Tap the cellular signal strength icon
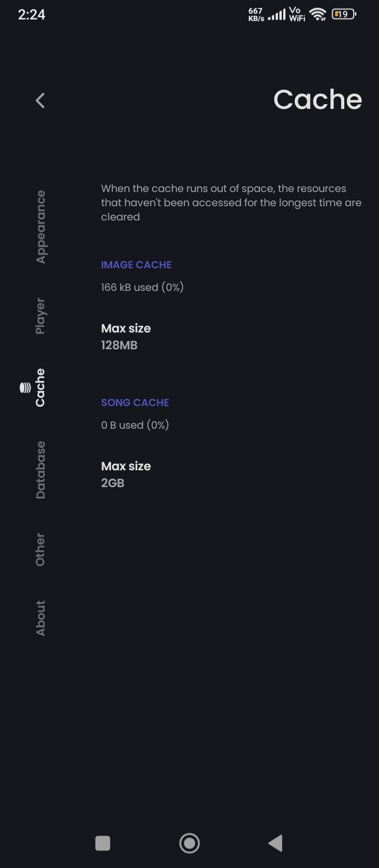The image size is (379, 868). click(x=276, y=15)
